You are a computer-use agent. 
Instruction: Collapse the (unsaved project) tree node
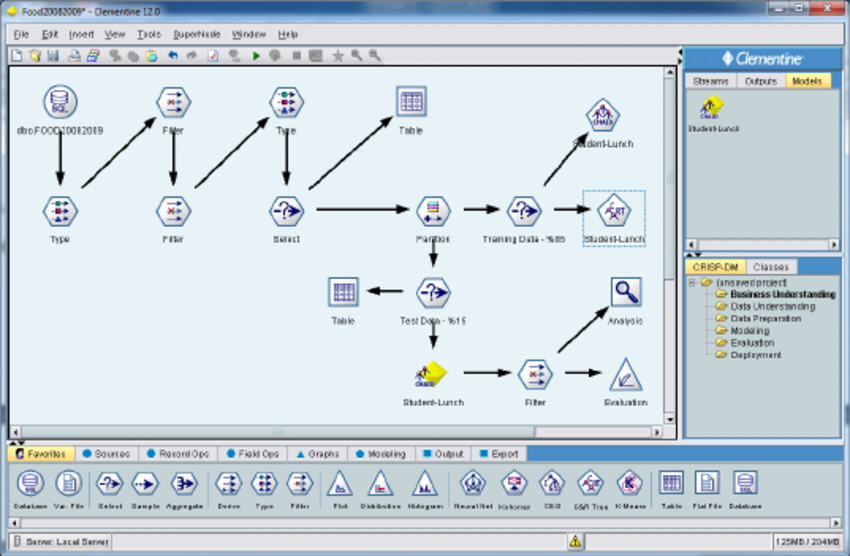coord(692,283)
